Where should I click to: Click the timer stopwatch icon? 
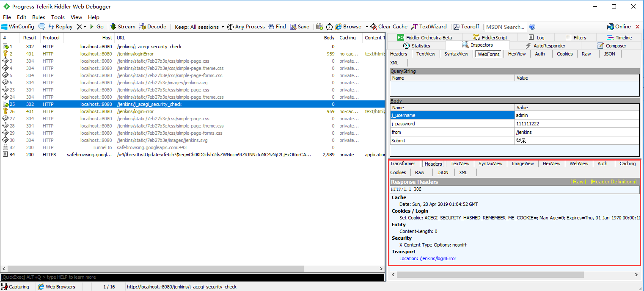329,27
